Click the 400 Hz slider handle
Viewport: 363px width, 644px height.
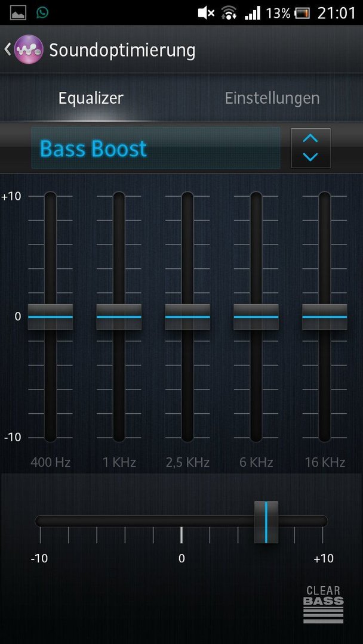pyautogui.click(x=50, y=317)
